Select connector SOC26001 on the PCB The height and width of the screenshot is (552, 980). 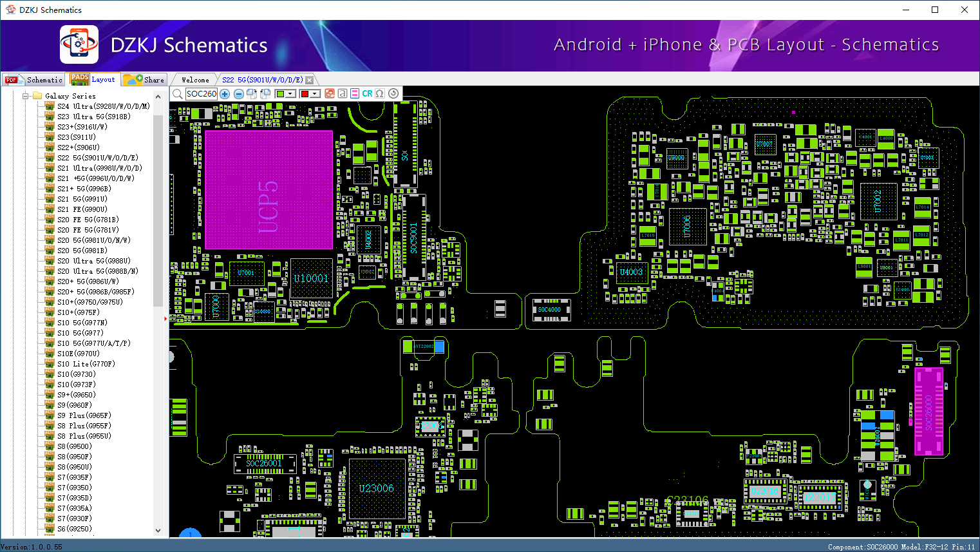click(265, 463)
